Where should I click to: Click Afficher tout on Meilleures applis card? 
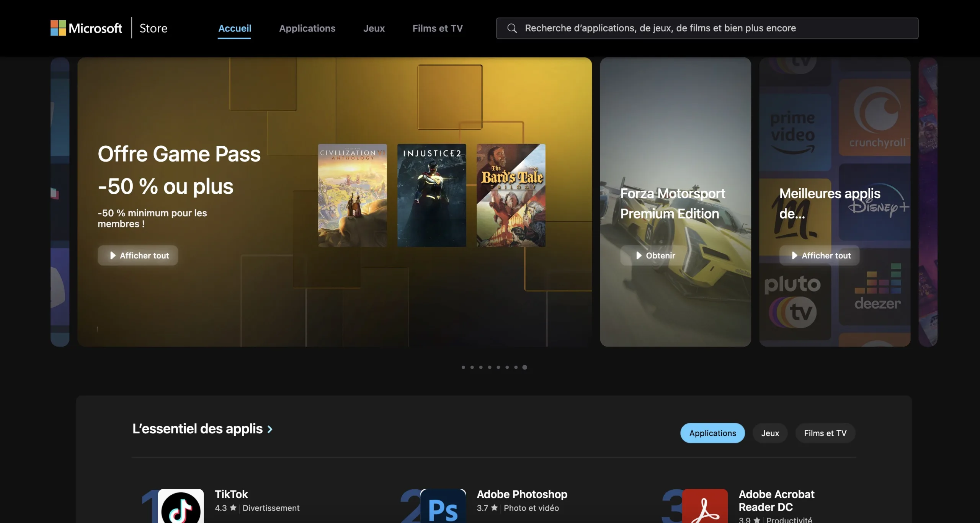[820, 255]
